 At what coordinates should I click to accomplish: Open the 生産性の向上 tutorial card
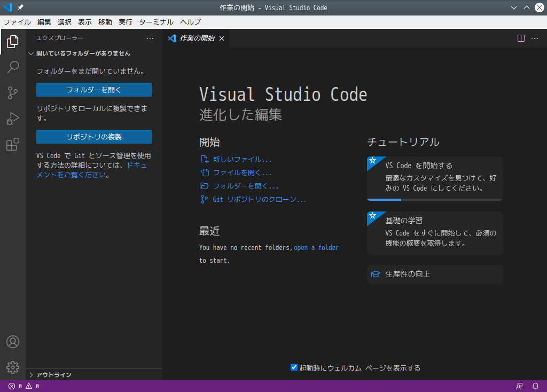pyautogui.click(x=434, y=274)
